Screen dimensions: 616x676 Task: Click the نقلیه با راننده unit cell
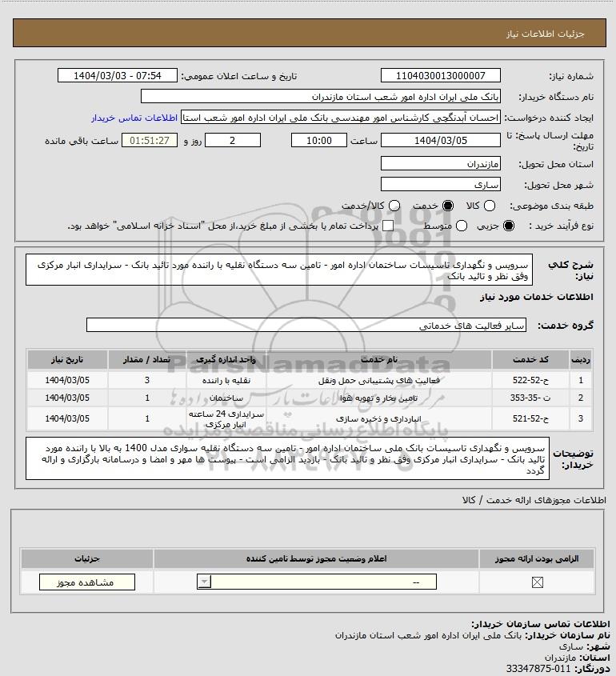tap(226, 380)
